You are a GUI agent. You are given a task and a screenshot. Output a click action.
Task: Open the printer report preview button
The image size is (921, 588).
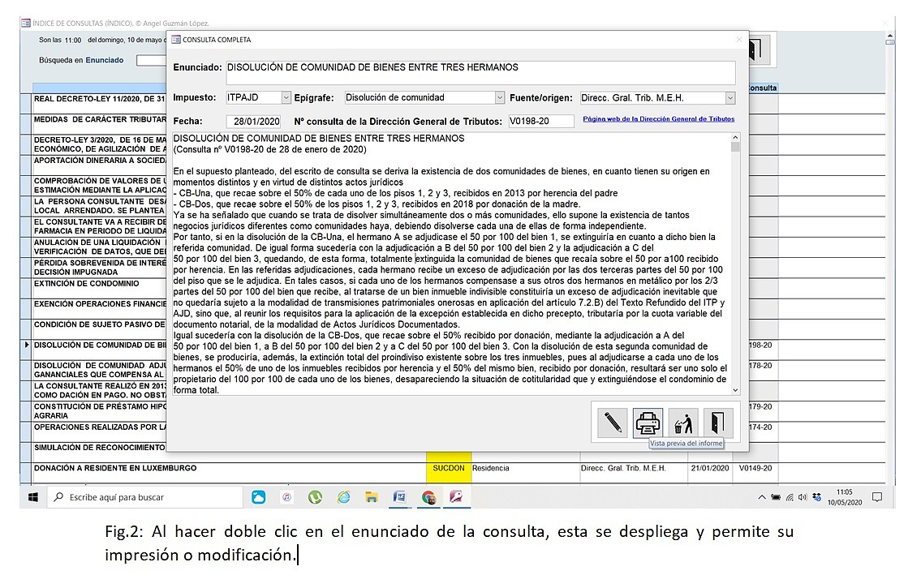pos(648,423)
